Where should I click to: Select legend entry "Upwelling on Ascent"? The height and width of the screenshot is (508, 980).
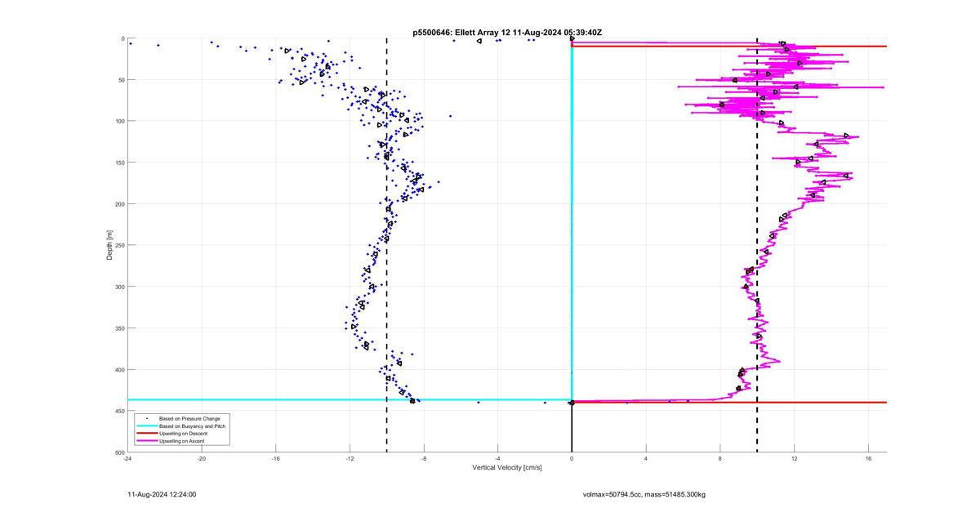(182, 441)
